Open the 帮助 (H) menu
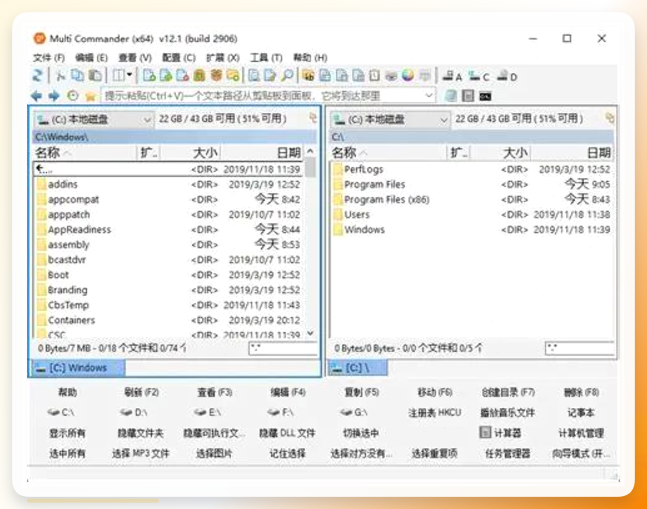Screen dimensions: 647x509 (310, 58)
